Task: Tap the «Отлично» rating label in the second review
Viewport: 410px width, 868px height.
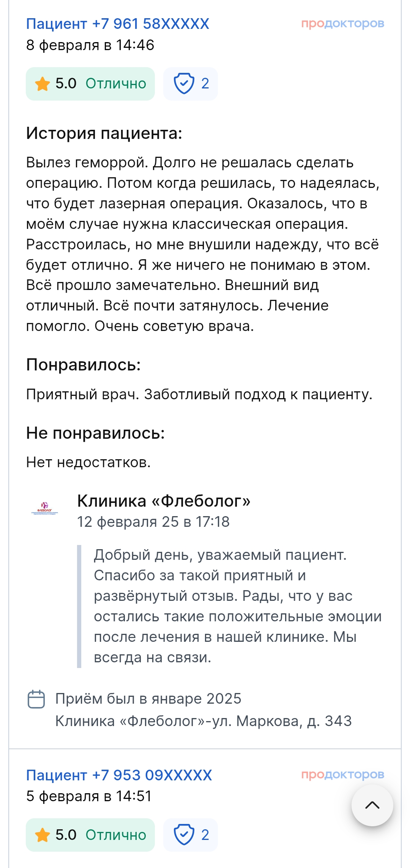Action: (x=116, y=835)
